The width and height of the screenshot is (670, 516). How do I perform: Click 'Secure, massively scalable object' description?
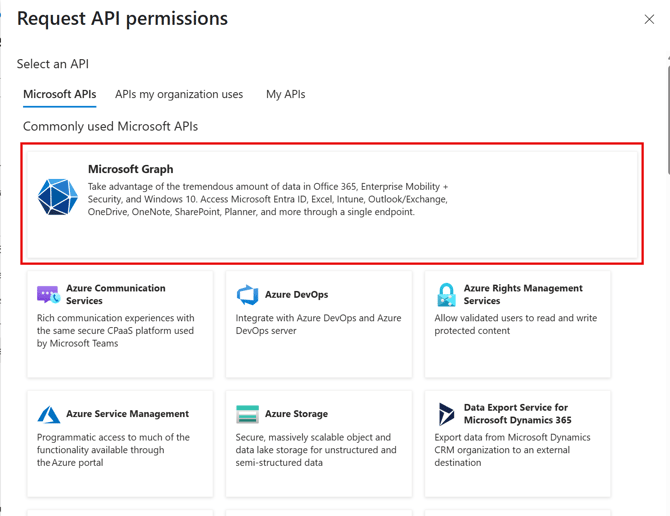(x=316, y=450)
